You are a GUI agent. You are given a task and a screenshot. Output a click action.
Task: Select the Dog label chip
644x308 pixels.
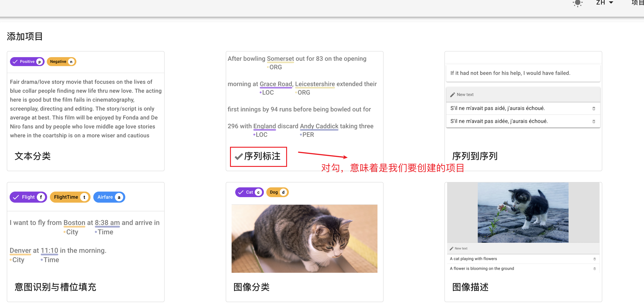pos(277,192)
